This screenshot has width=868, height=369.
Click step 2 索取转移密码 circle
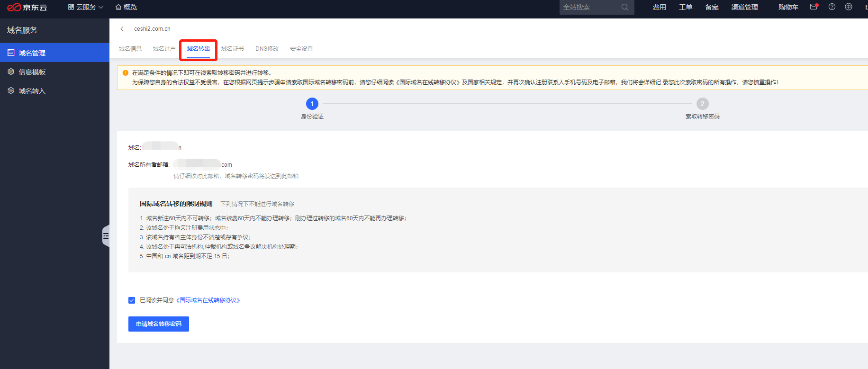[x=702, y=104]
